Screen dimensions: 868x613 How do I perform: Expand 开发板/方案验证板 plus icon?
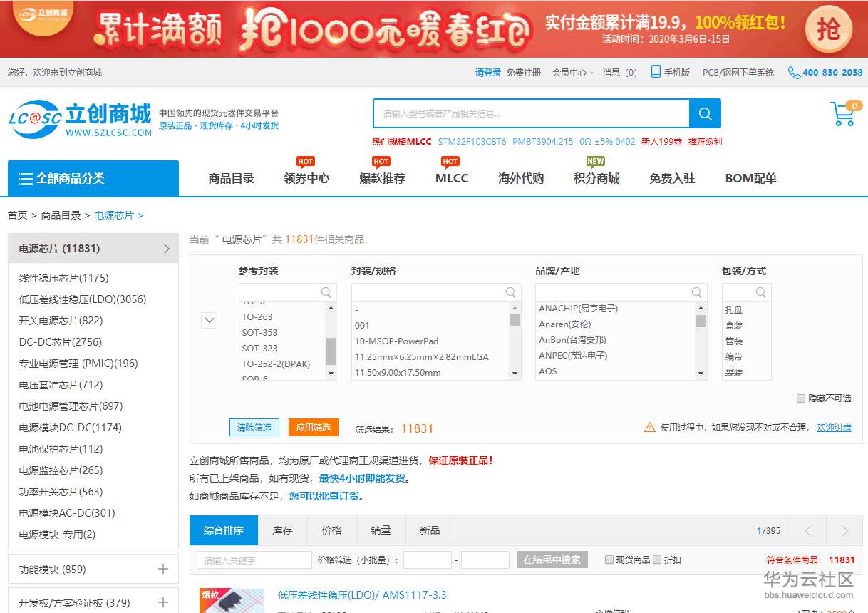[163, 602]
